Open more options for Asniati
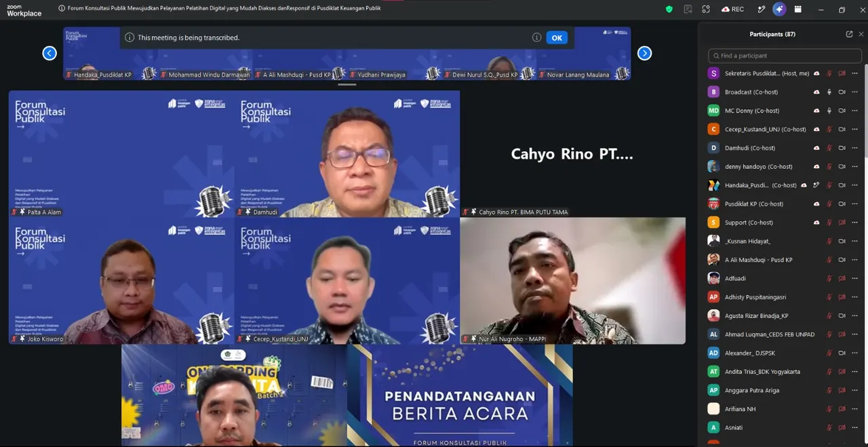The height and width of the screenshot is (447, 868). 855,427
